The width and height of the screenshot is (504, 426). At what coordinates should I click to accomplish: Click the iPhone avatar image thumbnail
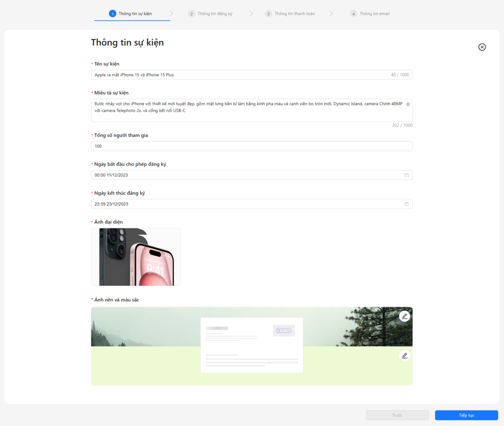(x=136, y=257)
